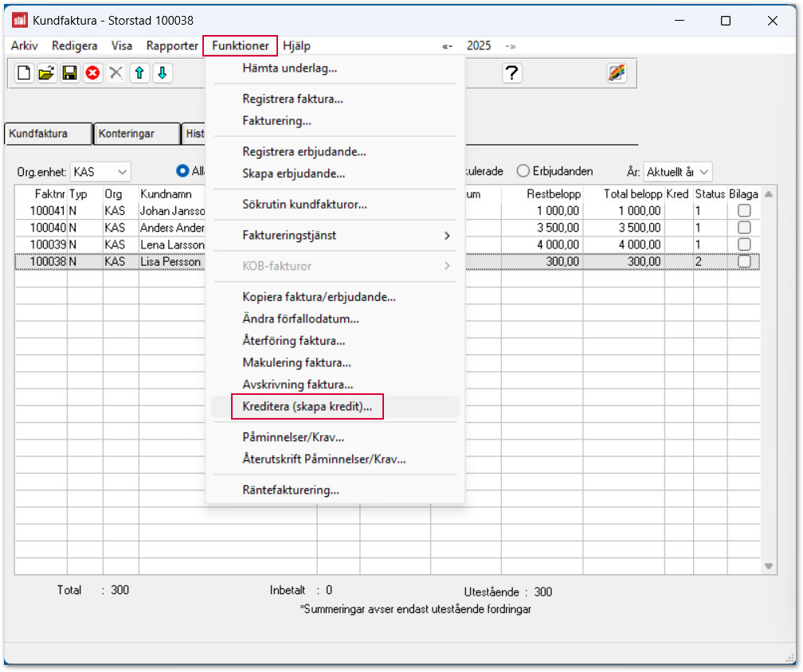
Task: Click the up arrow toolbar icon
Action: (139, 73)
